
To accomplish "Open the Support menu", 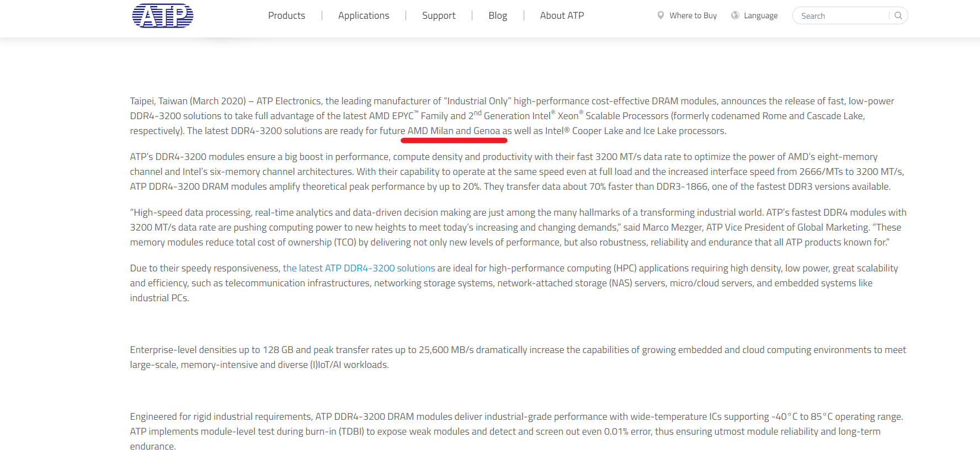I will [x=439, y=15].
